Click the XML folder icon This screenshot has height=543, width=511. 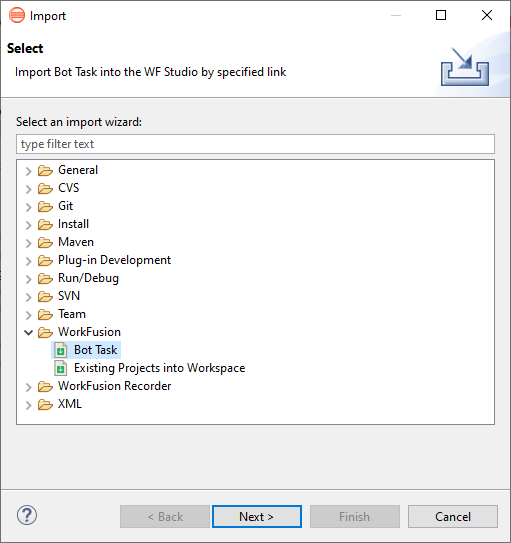point(45,404)
